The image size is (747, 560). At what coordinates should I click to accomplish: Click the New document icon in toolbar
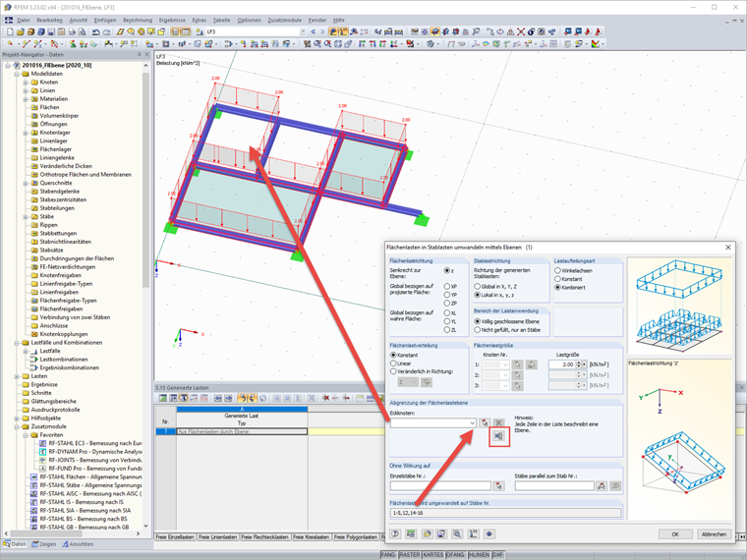pyautogui.click(x=10, y=31)
